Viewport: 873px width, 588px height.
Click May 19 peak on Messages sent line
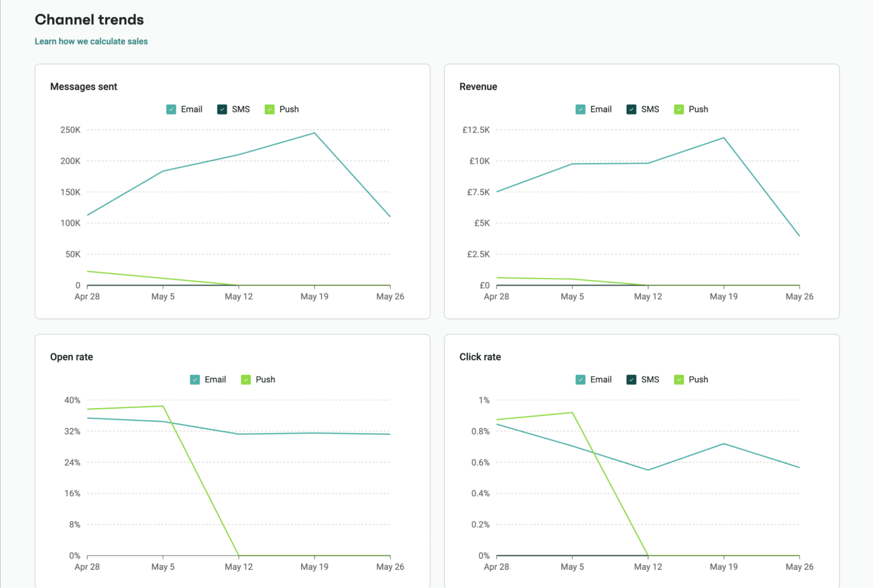(x=314, y=133)
